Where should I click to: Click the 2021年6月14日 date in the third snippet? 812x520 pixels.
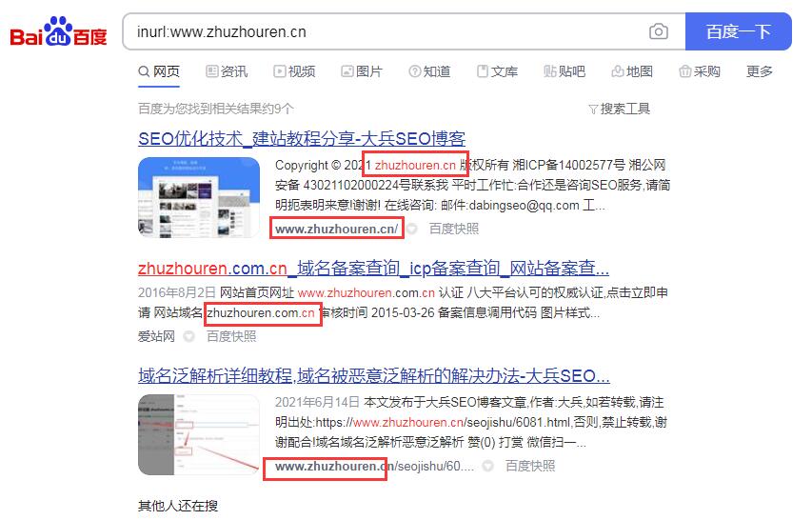click(317, 402)
